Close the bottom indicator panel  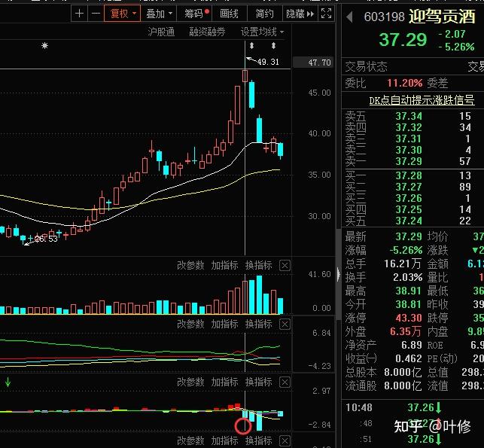285,441
